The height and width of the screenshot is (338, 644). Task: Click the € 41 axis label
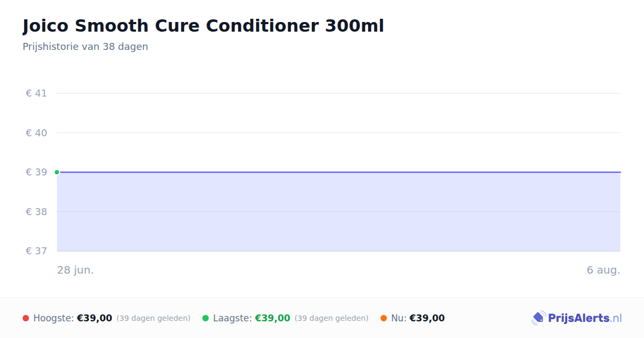(x=36, y=93)
